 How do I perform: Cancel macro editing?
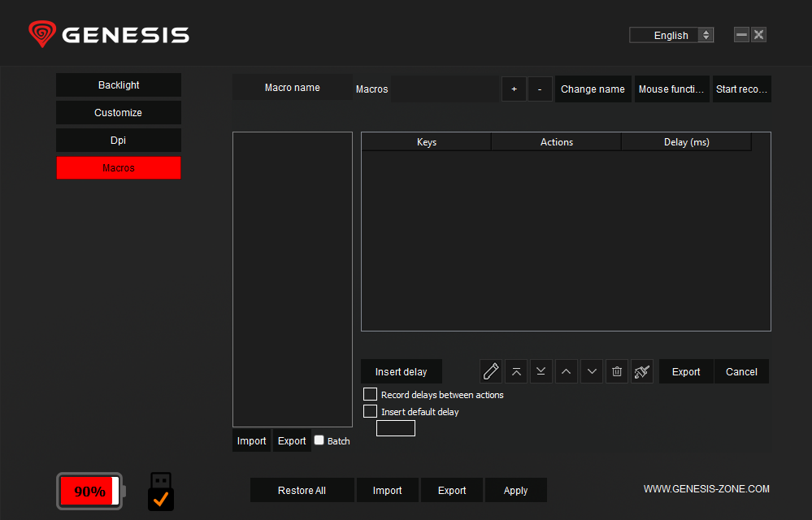point(741,371)
